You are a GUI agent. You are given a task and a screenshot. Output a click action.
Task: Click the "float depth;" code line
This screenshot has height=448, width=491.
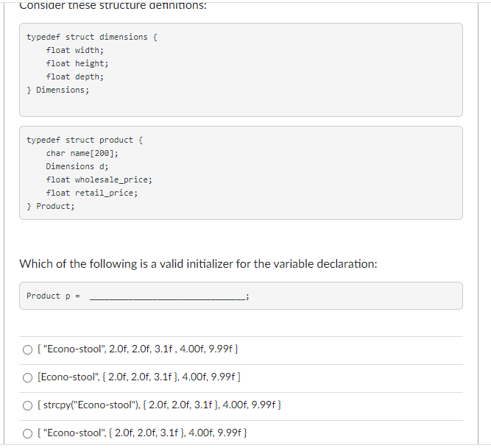(74, 77)
